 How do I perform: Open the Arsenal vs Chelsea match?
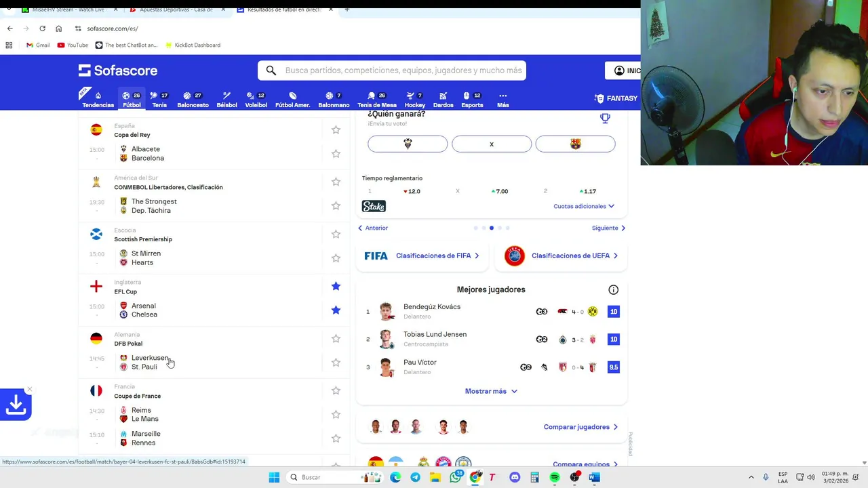tap(214, 310)
